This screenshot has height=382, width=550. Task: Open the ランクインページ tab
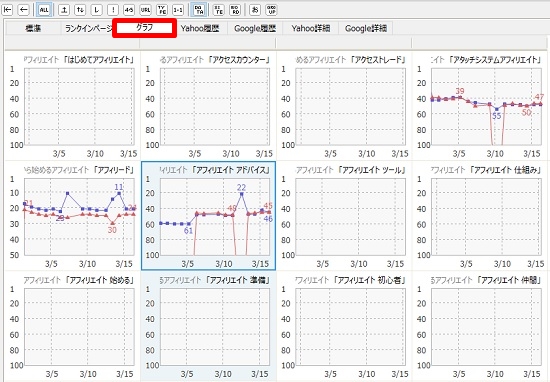(x=88, y=28)
